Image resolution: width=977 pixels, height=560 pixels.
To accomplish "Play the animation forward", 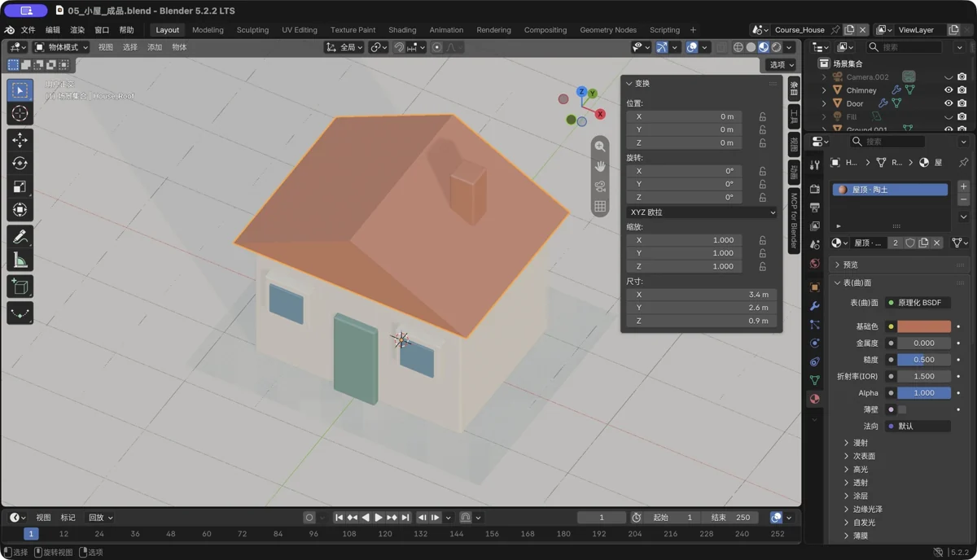I will click(379, 518).
